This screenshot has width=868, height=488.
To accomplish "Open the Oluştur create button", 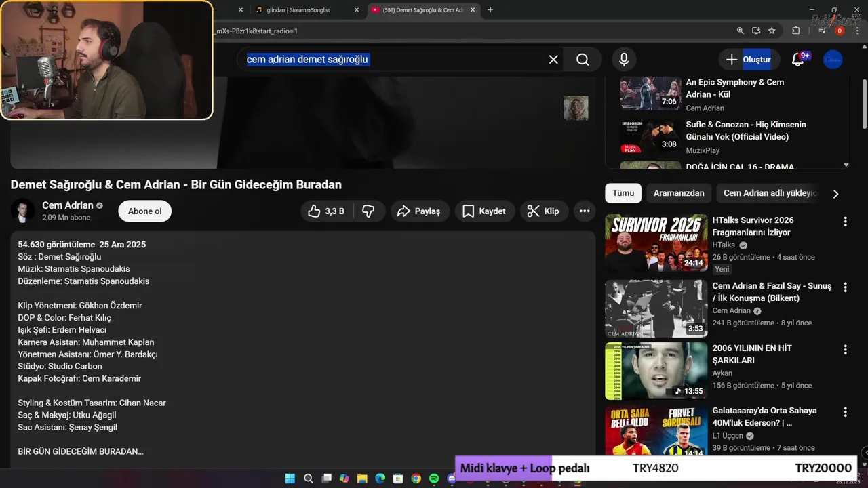I will coord(749,60).
